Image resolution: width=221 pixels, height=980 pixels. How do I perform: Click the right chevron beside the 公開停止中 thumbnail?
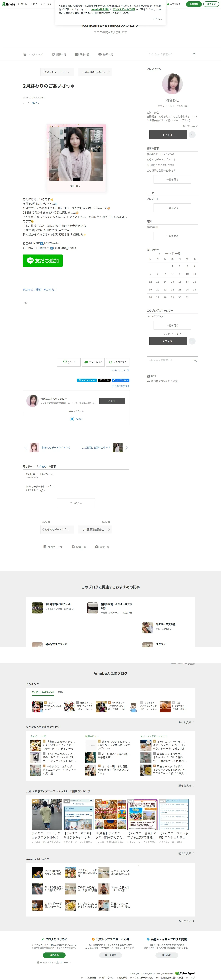point(126,448)
